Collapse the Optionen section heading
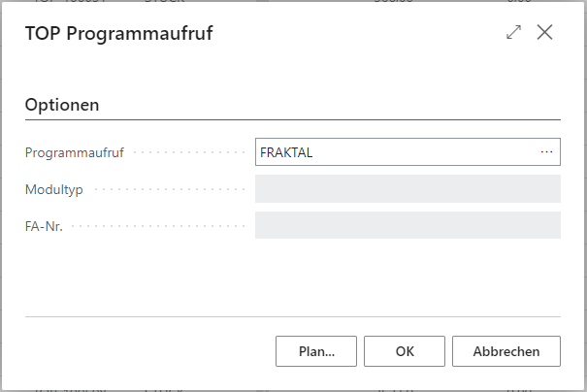 pyautogui.click(x=63, y=104)
